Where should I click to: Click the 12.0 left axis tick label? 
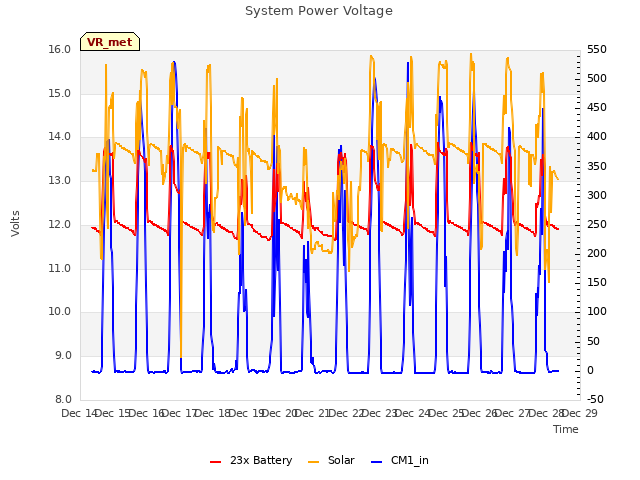tap(60, 224)
